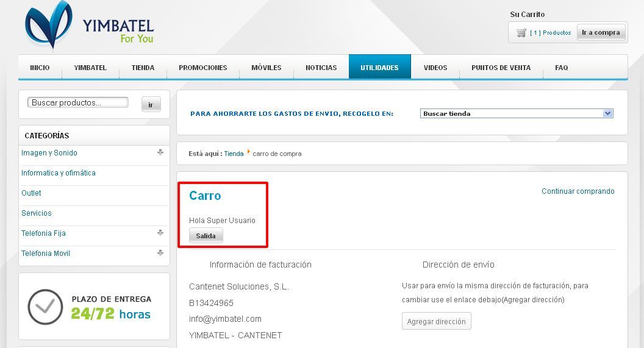644x348 pixels.
Task: Expand Imagen y Sonido plus icon
Action: click(160, 152)
